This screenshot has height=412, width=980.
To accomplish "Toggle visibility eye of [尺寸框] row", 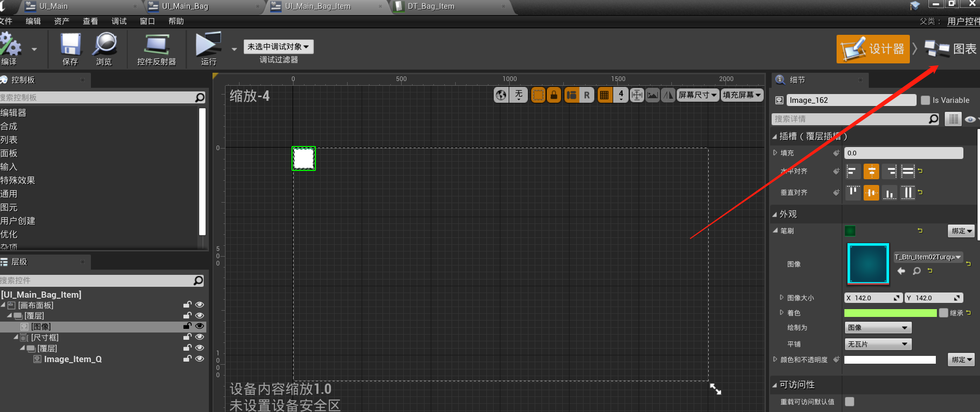I will 200,337.
